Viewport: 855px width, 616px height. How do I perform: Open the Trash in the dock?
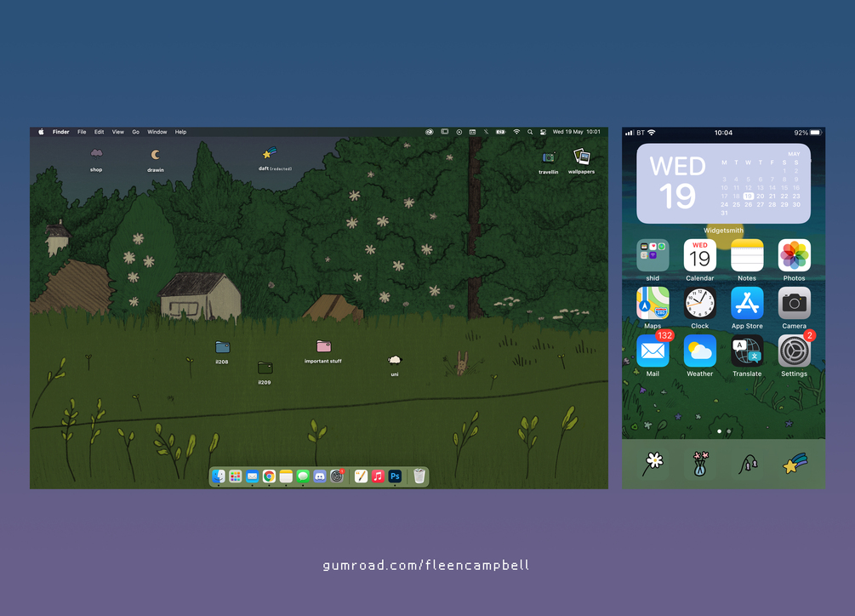419,476
